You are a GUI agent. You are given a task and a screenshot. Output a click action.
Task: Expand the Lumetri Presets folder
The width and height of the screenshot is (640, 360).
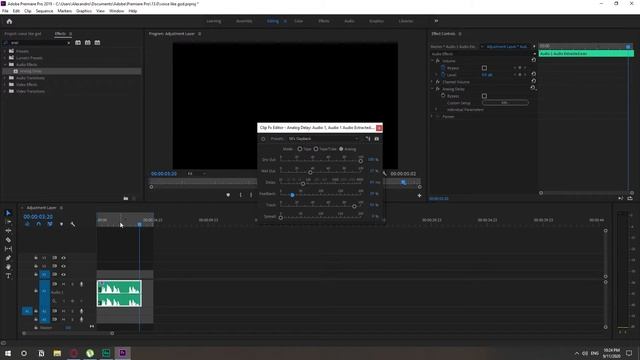5,58
